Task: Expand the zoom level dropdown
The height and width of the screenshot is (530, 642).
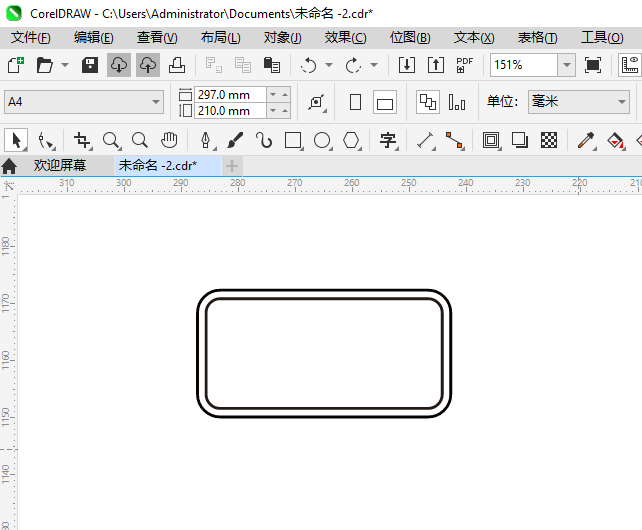Action: 567,65
